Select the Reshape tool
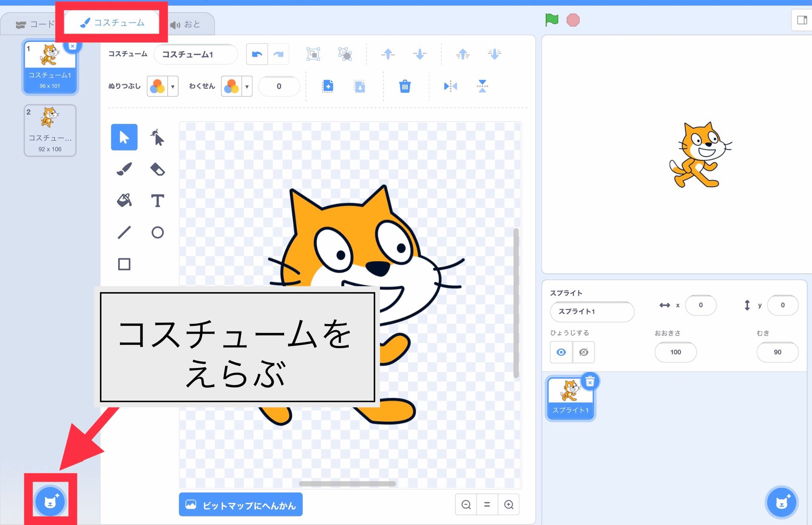 pos(158,138)
